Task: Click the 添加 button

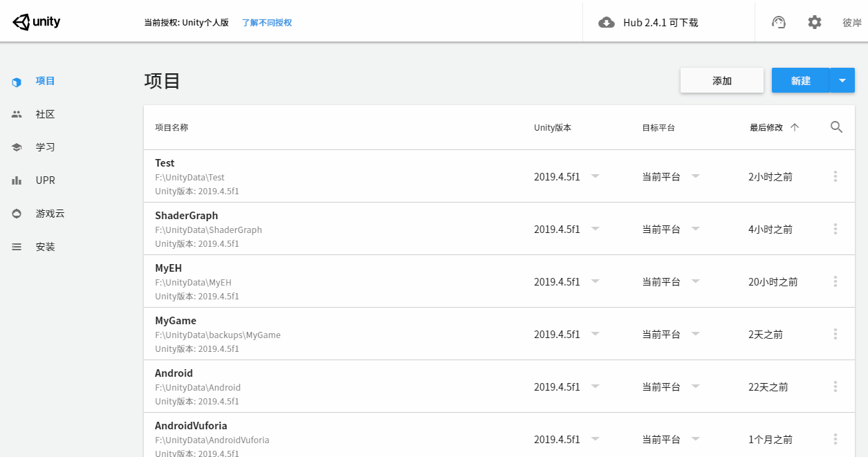Action: coord(722,80)
